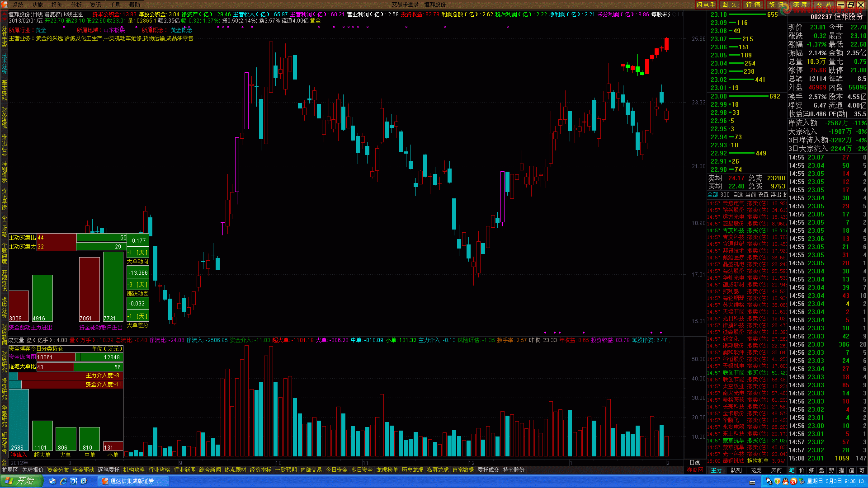Screen dimensions: 868x488
Task: Select the 研究报告 vertical sidebar tab
Action: (x=4, y=443)
